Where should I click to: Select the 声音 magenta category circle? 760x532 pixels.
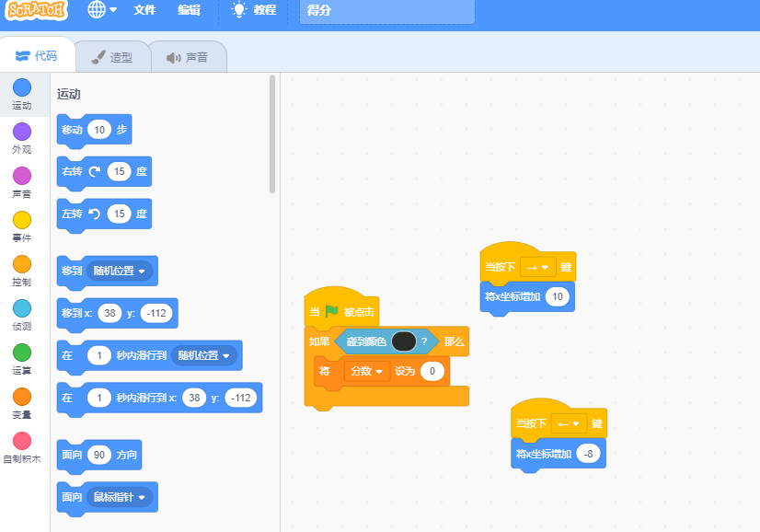click(x=22, y=176)
